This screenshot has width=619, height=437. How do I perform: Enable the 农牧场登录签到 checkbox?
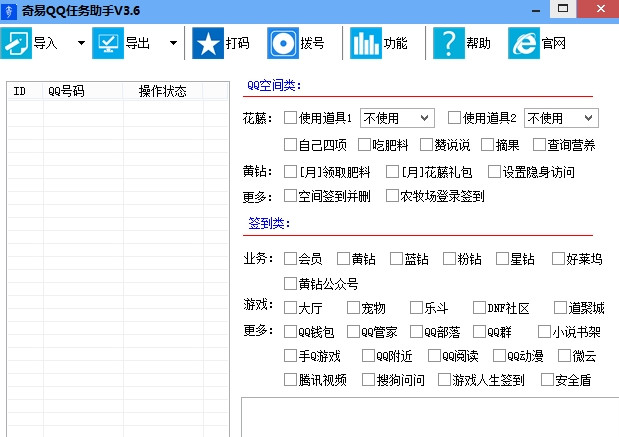pos(392,195)
